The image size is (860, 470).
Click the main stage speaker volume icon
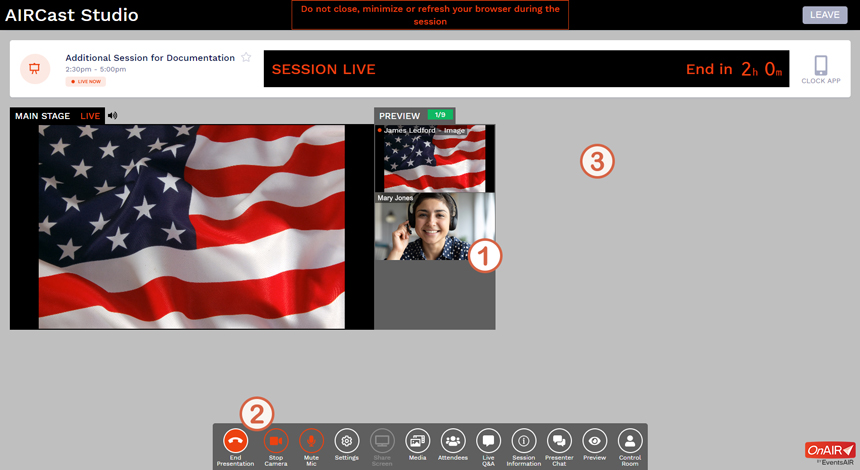(x=112, y=116)
